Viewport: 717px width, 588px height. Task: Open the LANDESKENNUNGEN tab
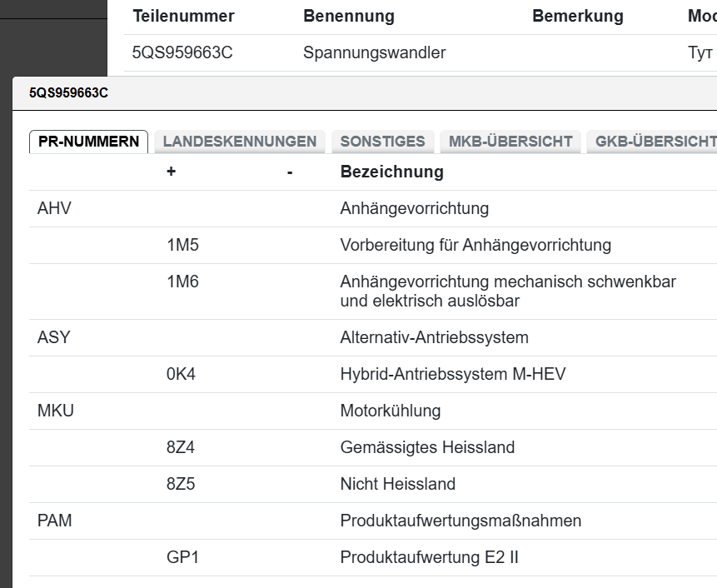point(240,142)
